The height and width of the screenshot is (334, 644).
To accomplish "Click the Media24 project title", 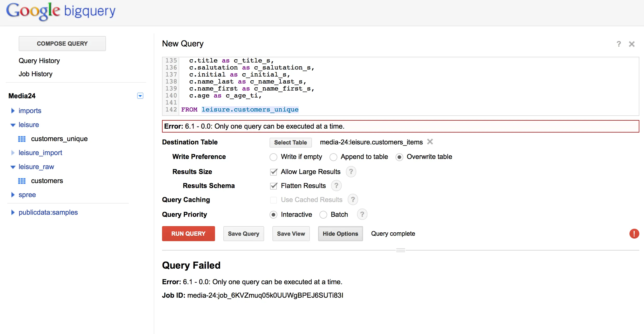I will (x=22, y=96).
